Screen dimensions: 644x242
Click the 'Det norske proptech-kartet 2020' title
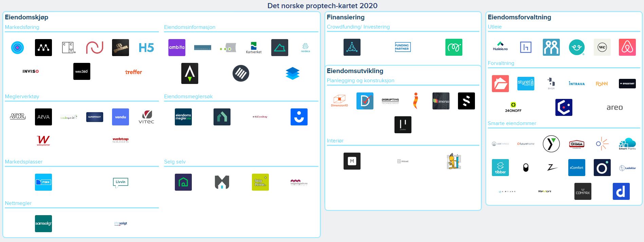(x=322, y=5)
